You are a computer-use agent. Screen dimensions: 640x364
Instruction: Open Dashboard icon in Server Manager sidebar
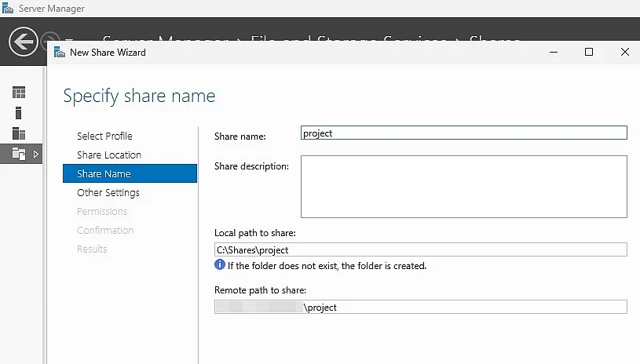click(18, 93)
